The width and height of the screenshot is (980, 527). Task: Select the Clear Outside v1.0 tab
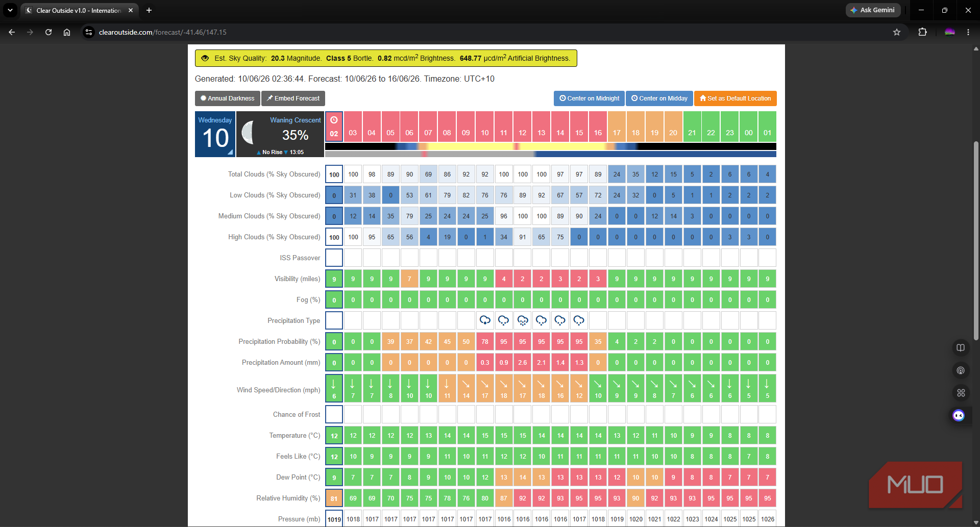(x=79, y=10)
